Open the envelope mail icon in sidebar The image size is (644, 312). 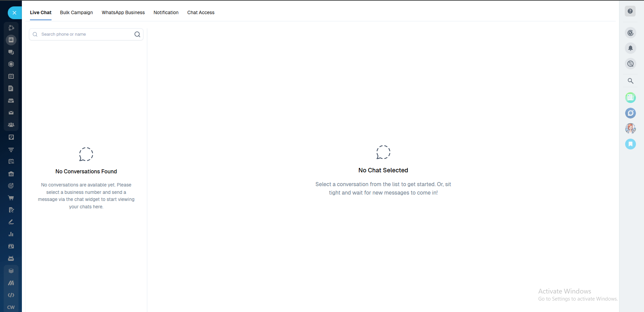click(11, 113)
